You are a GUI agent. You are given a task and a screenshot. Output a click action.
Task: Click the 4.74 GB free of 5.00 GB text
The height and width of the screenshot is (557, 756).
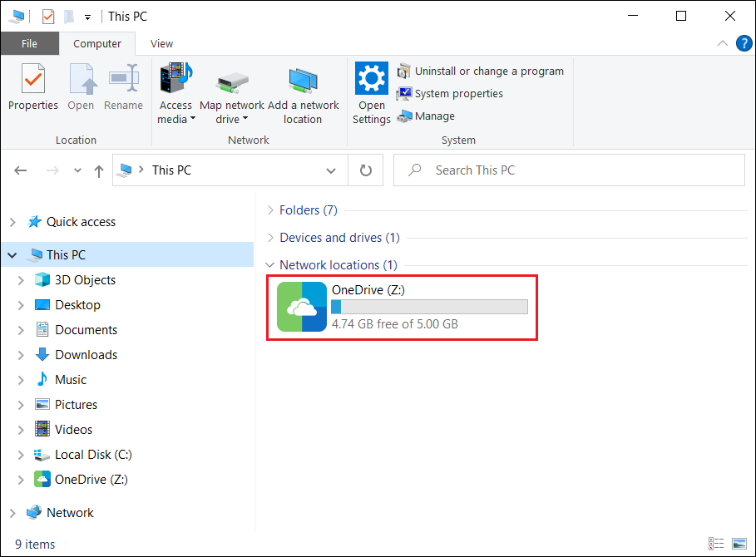point(395,323)
